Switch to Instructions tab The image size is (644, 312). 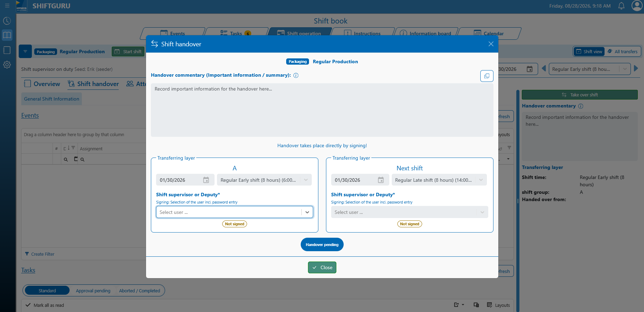[x=362, y=34]
